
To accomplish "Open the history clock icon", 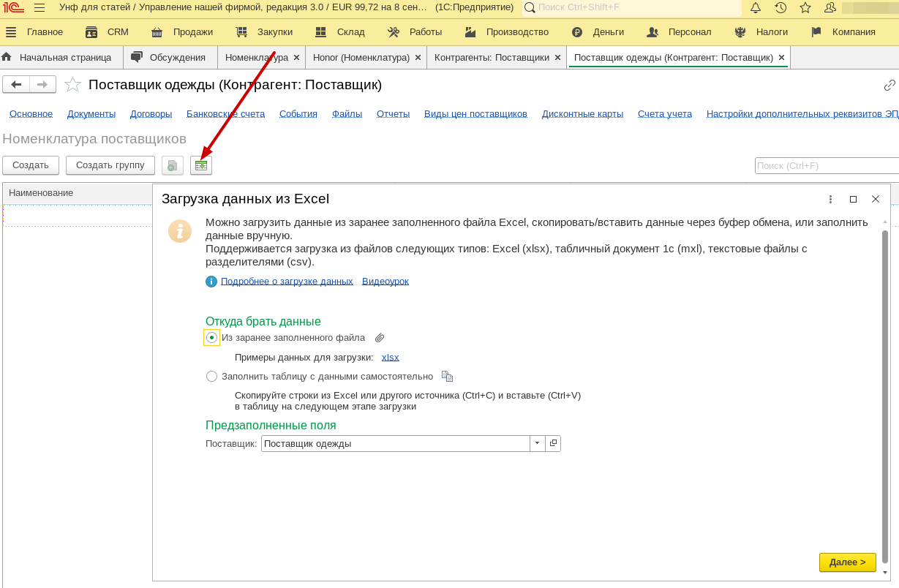I will pos(780,7).
